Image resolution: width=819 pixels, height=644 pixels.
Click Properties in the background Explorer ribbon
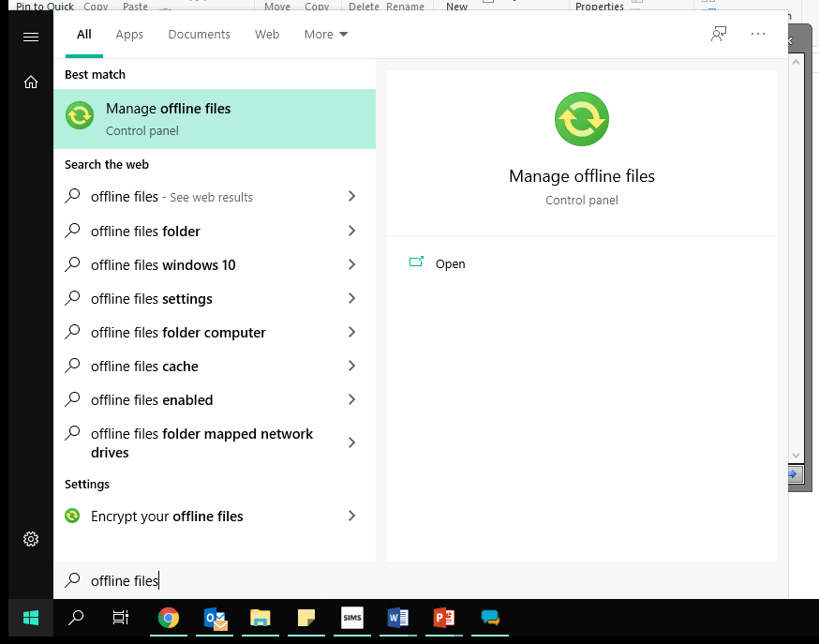[x=599, y=7]
